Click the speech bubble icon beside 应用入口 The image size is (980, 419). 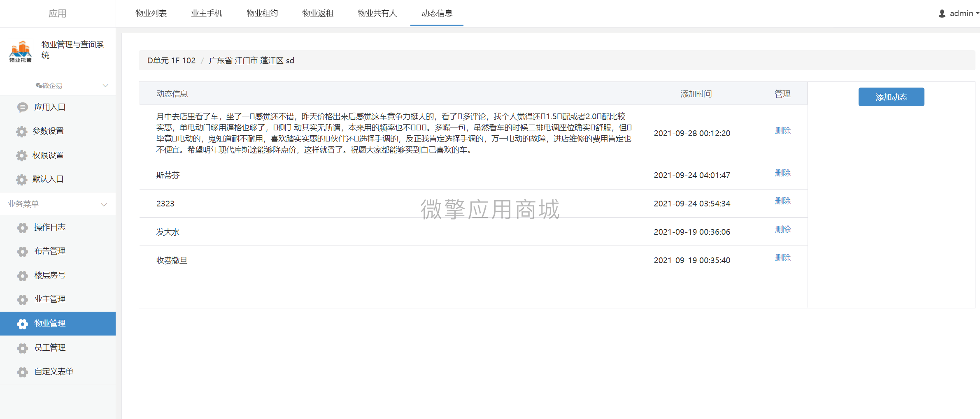point(23,107)
